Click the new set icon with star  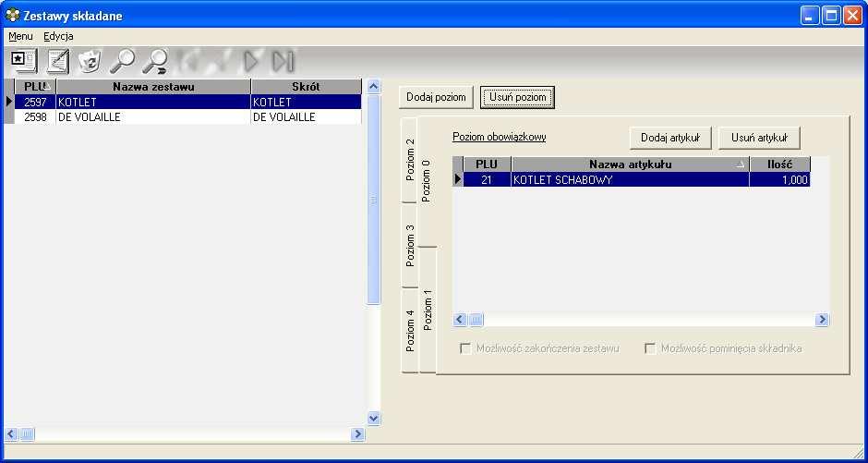click(x=23, y=61)
